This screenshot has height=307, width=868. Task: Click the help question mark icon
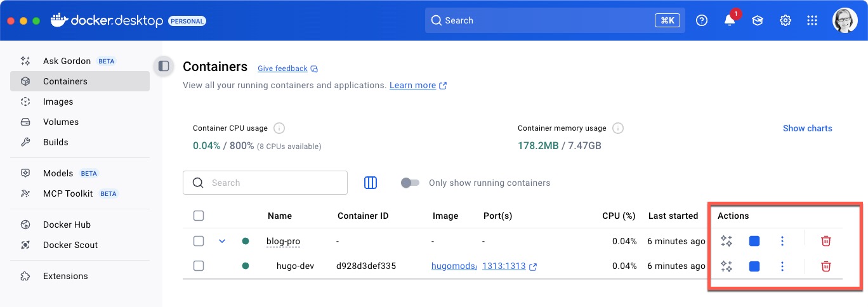(x=702, y=20)
